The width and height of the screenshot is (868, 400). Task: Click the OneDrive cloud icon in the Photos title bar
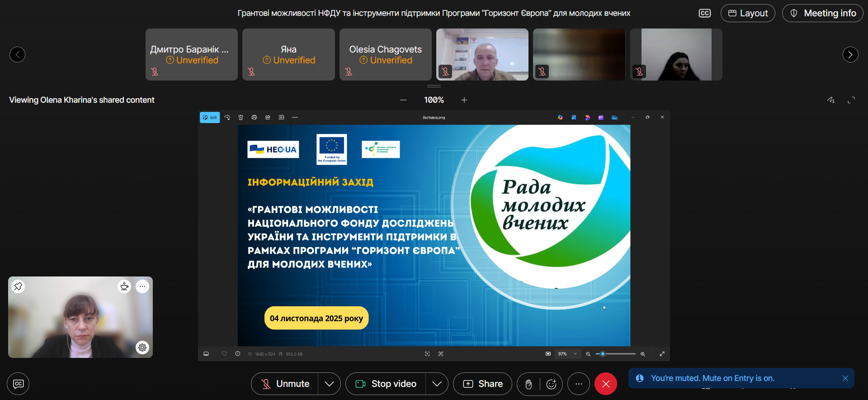(614, 118)
